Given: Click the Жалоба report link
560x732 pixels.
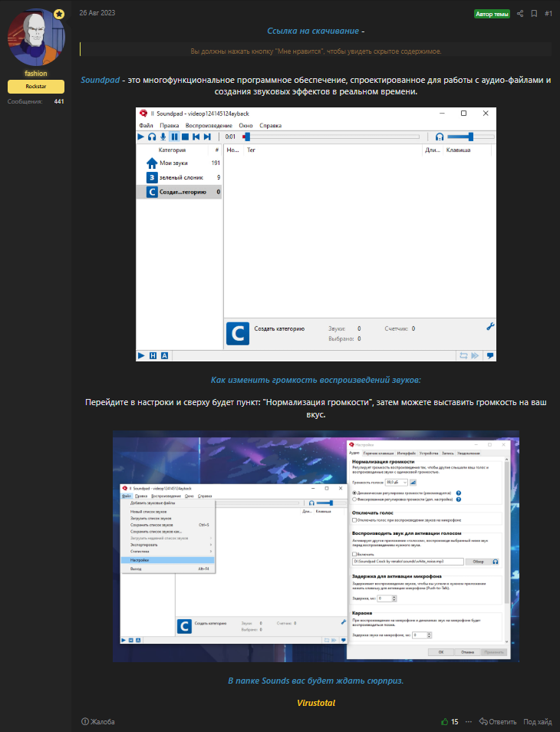Looking at the screenshot, I should point(98,722).
